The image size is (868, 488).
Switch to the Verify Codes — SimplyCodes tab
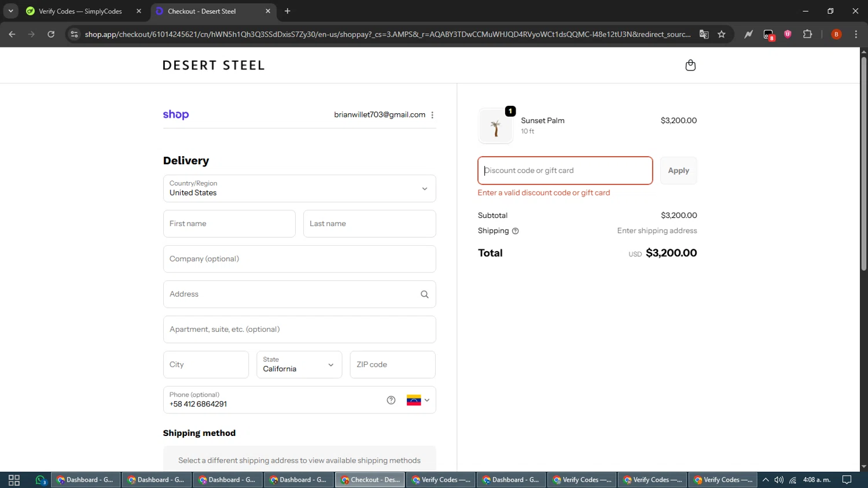[x=80, y=11]
